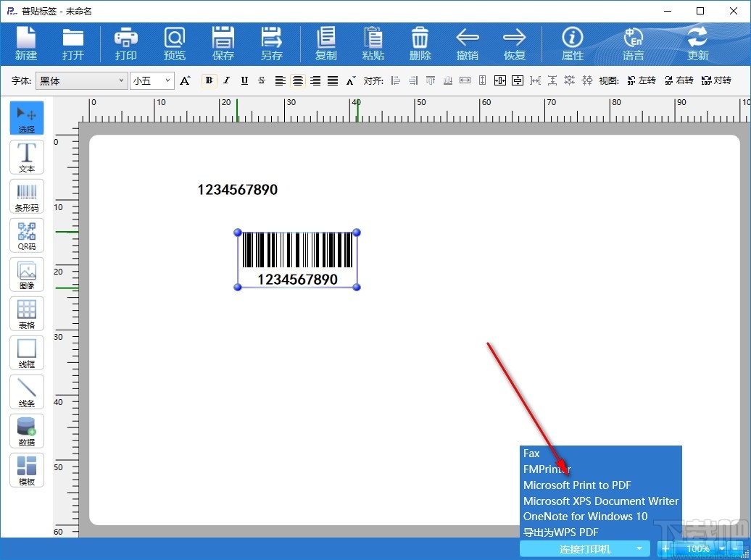This screenshot has width=751, height=560.
Task: Set text alignment to justified
Action: 333,80
